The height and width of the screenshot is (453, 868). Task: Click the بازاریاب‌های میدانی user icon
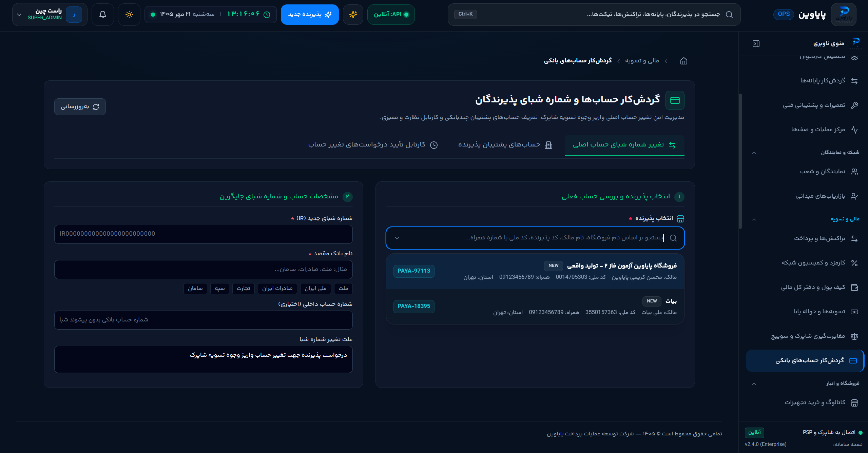tap(854, 196)
